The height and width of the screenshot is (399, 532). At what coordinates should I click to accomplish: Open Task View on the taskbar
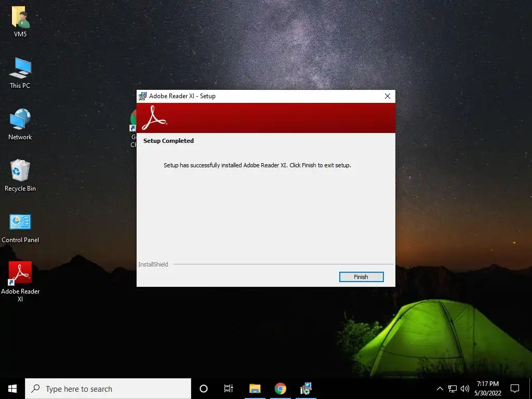[x=229, y=389]
